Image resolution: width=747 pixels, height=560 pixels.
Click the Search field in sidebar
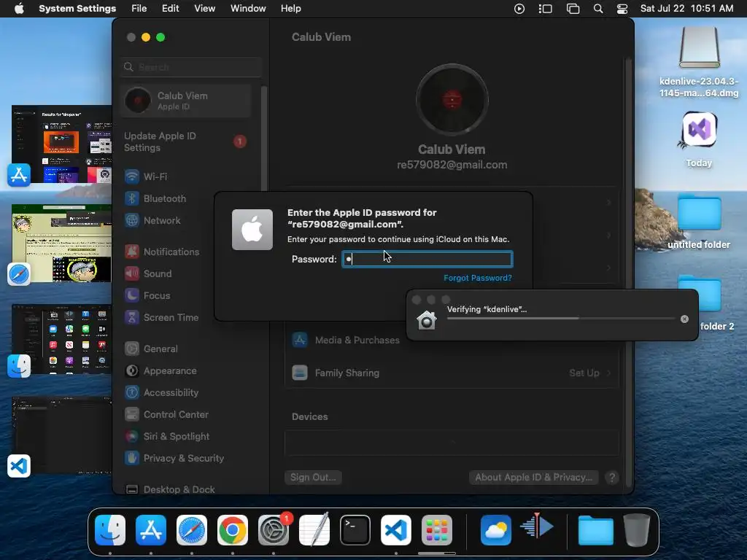[191, 67]
